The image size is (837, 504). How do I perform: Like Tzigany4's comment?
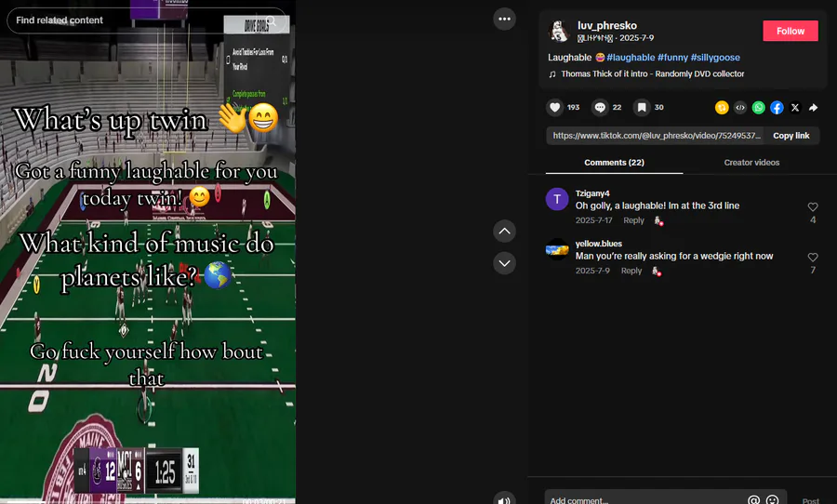click(813, 207)
